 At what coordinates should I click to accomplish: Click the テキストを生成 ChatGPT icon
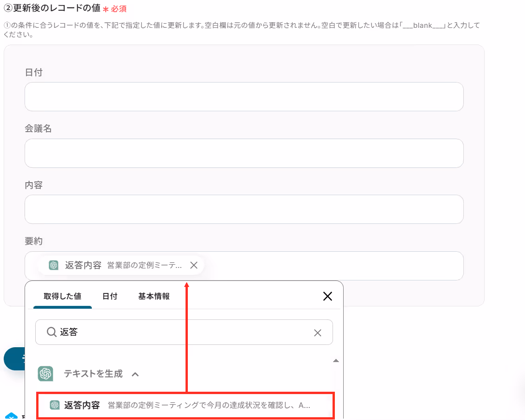click(x=45, y=374)
